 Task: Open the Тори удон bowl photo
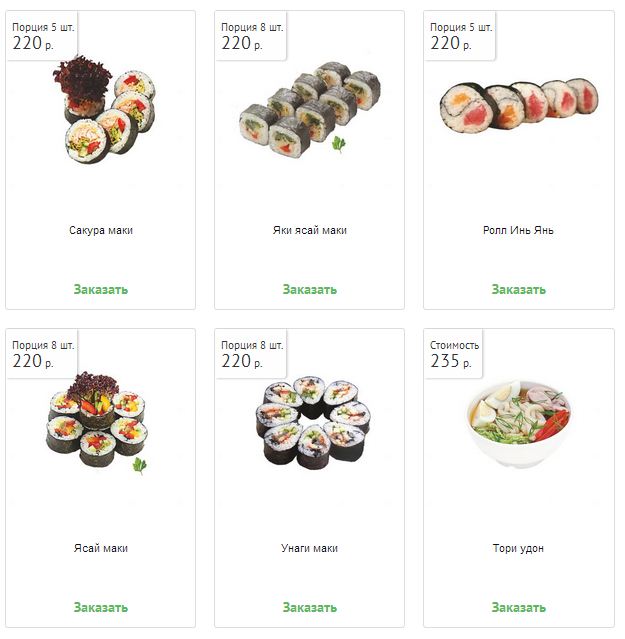pos(519,424)
